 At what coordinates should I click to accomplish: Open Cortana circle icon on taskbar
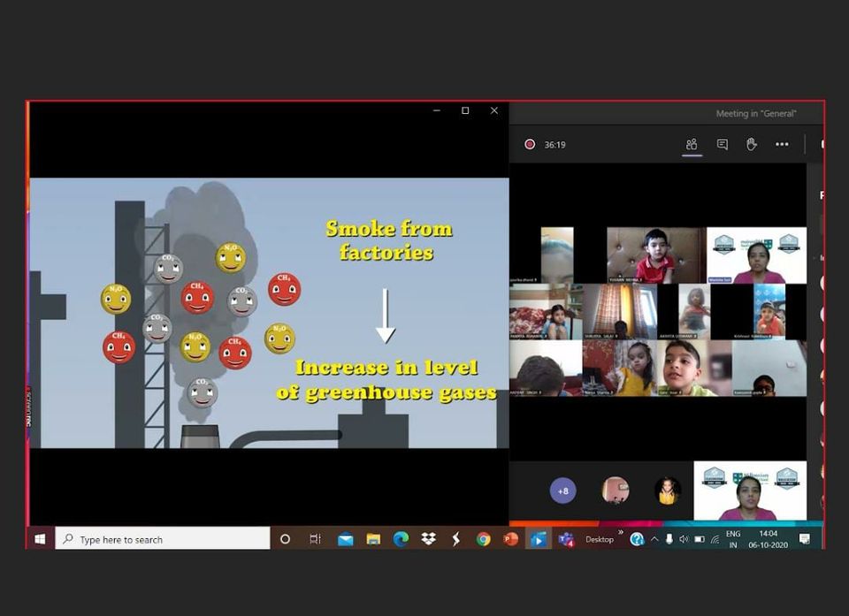tap(285, 539)
